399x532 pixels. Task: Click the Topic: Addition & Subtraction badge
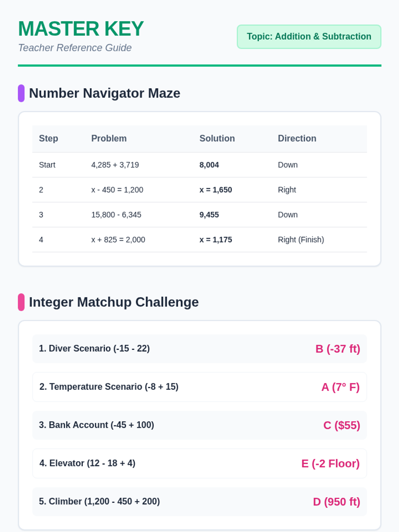(309, 37)
